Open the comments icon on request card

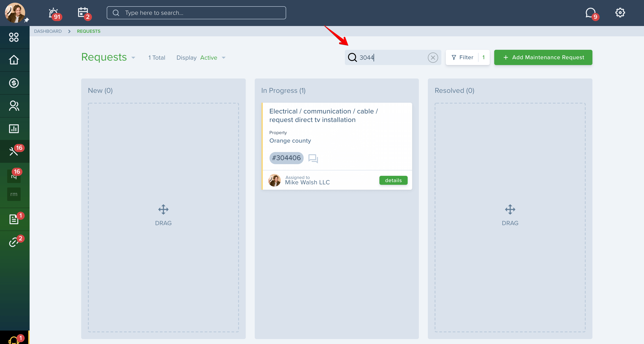[313, 159]
